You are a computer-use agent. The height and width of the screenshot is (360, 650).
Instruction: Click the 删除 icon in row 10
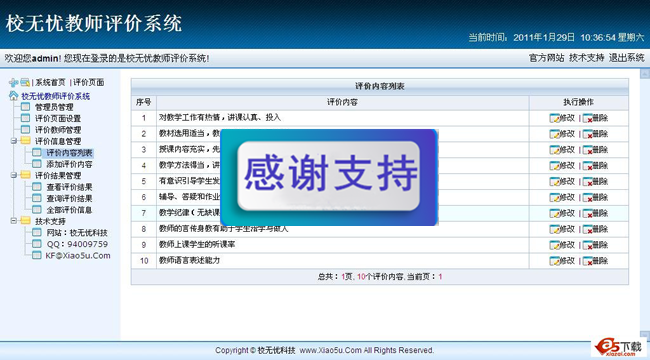(587, 261)
